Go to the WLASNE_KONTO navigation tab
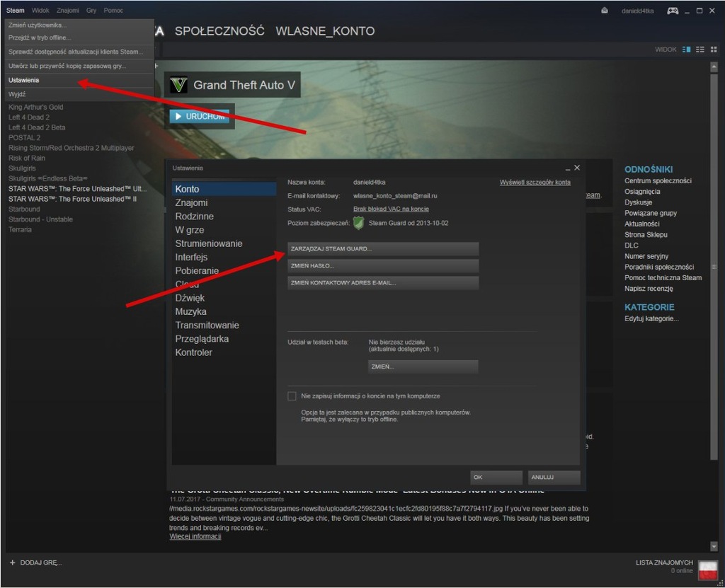The width and height of the screenshot is (725, 588). click(325, 31)
